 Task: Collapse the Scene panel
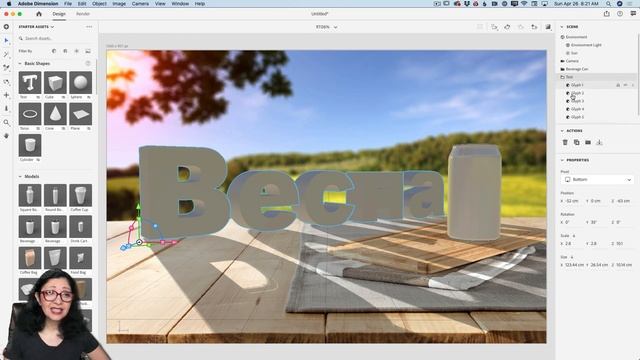pyautogui.click(x=562, y=27)
